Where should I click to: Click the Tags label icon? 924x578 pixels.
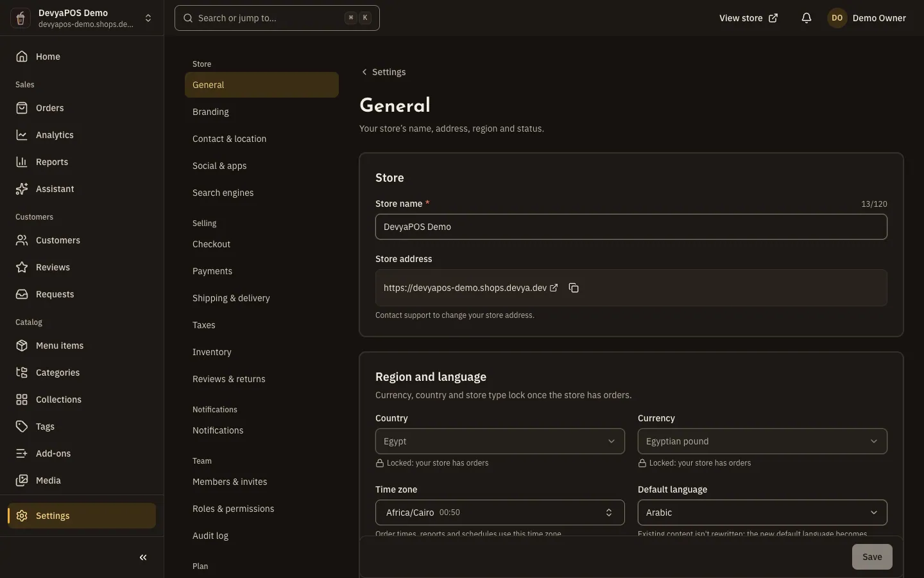click(22, 426)
